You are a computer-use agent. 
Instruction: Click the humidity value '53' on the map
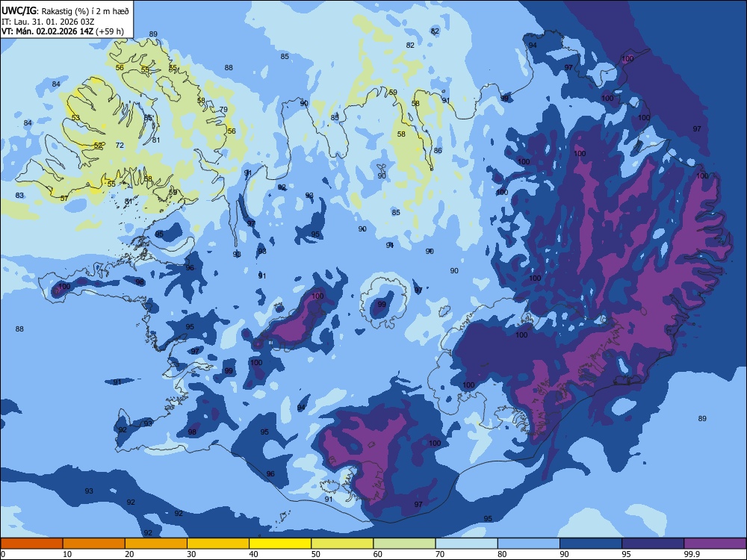pyautogui.click(x=75, y=118)
